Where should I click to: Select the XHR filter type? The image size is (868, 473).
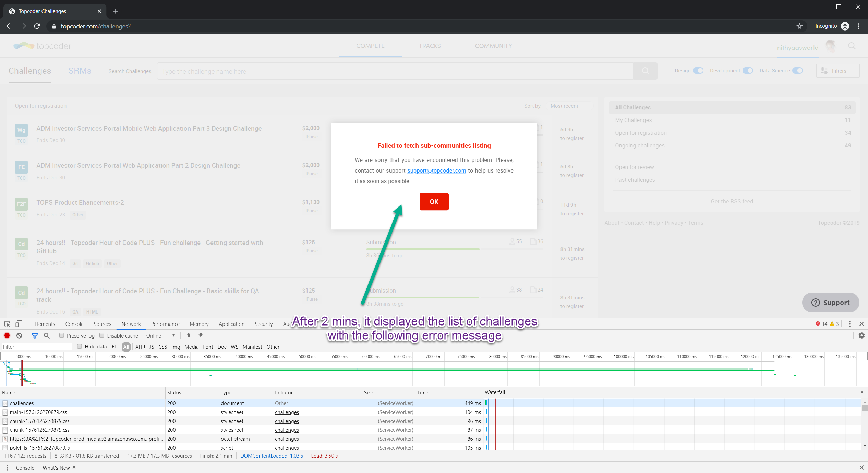[140, 347]
